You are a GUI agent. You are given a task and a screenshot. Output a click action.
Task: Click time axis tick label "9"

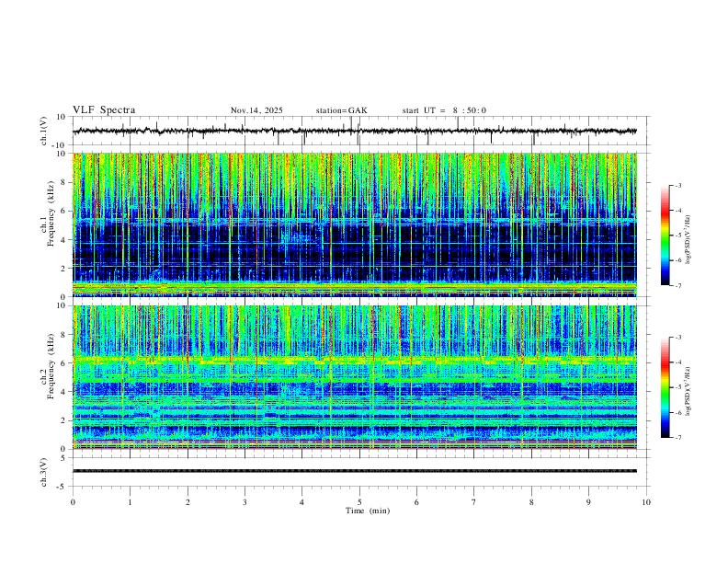(x=588, y=502)
